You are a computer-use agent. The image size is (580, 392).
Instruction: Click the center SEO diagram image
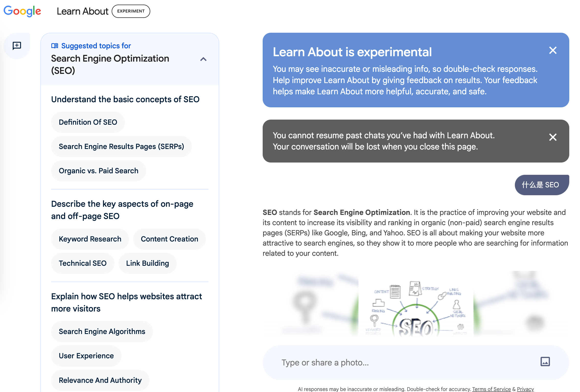(416, 304)
